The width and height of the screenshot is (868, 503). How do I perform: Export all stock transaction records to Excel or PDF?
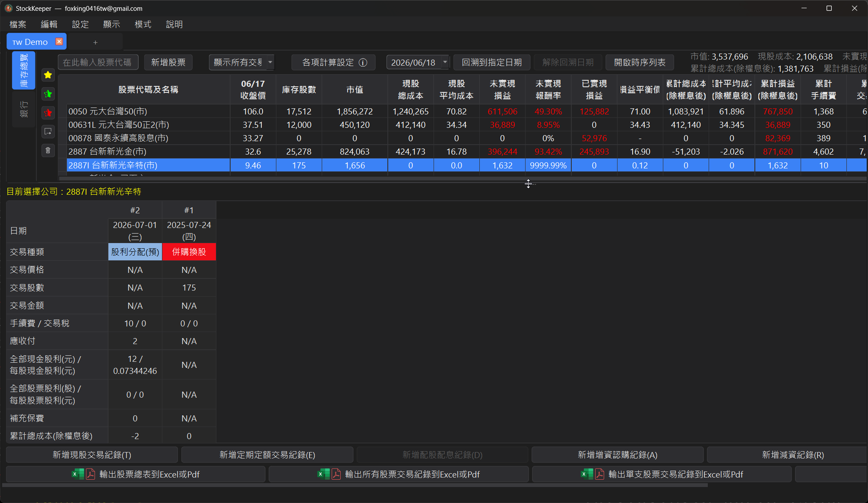[x=399, y=474]
